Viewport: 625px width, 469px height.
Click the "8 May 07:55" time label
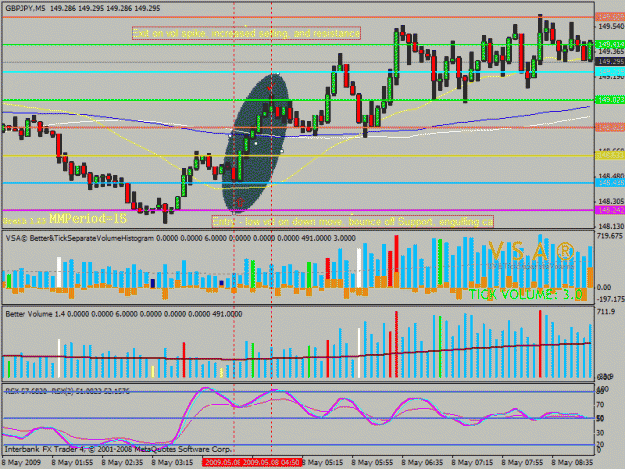(522, 463)
